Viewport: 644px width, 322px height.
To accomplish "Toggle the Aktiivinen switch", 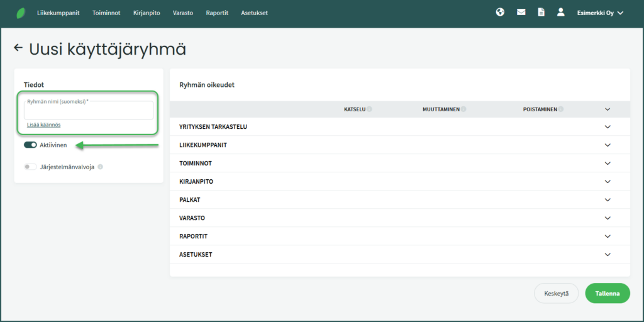I will click(x=30, y=145).
